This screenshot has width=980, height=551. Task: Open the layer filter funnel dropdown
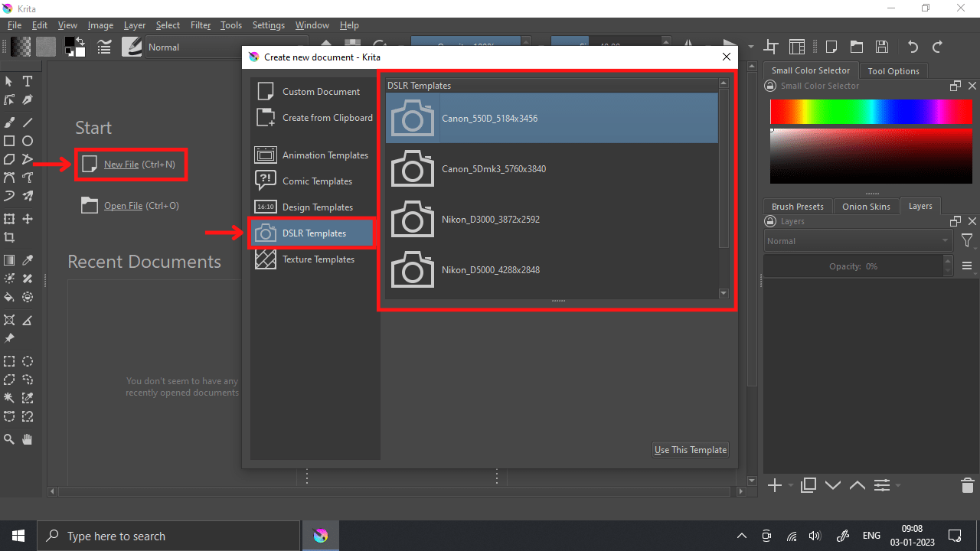[x=967, y=241]
